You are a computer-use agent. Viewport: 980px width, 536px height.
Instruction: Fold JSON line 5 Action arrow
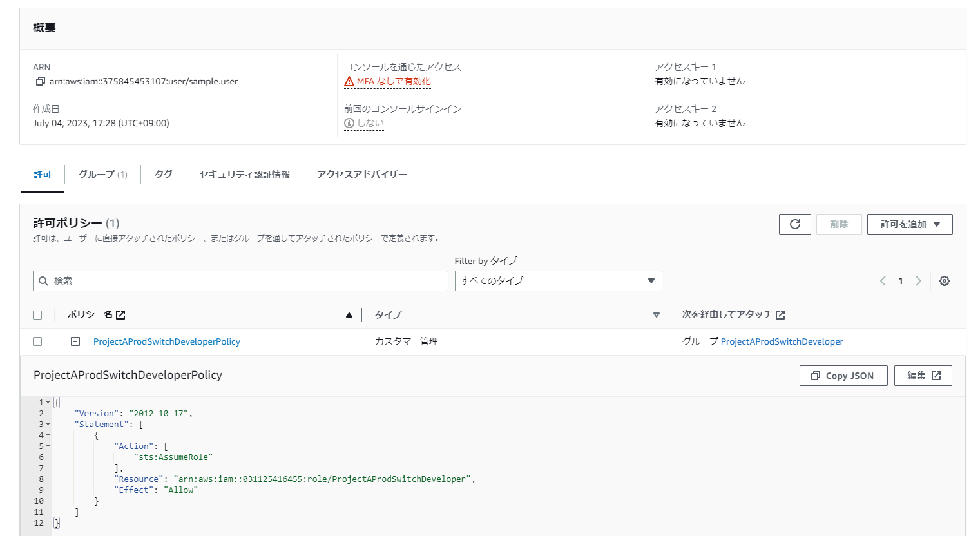(48, 446)
